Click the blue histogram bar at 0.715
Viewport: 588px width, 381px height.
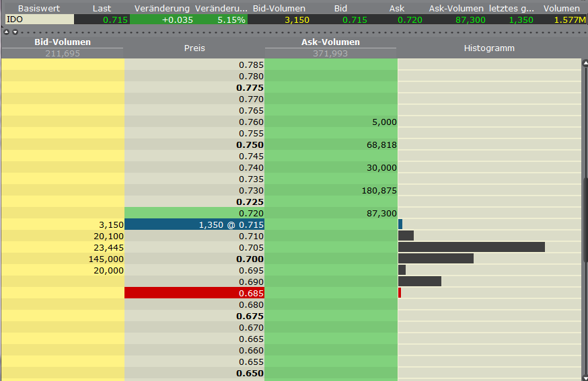point(400,224)
